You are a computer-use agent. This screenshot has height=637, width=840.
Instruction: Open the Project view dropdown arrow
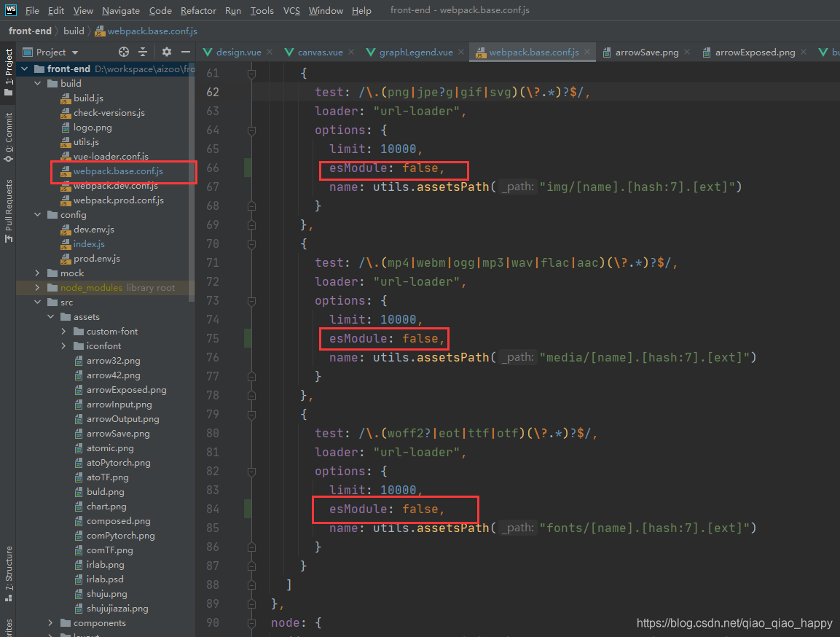coord(75,52)
